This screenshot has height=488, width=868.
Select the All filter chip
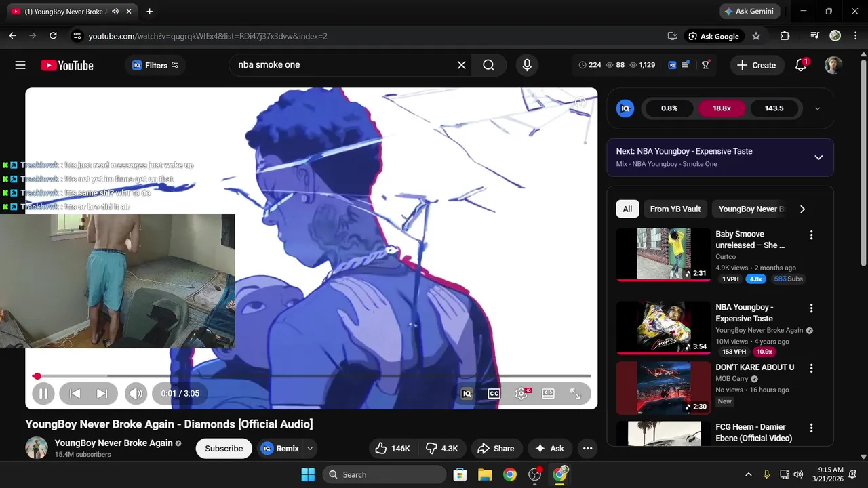pyautogui.click(x=627, y=209)
